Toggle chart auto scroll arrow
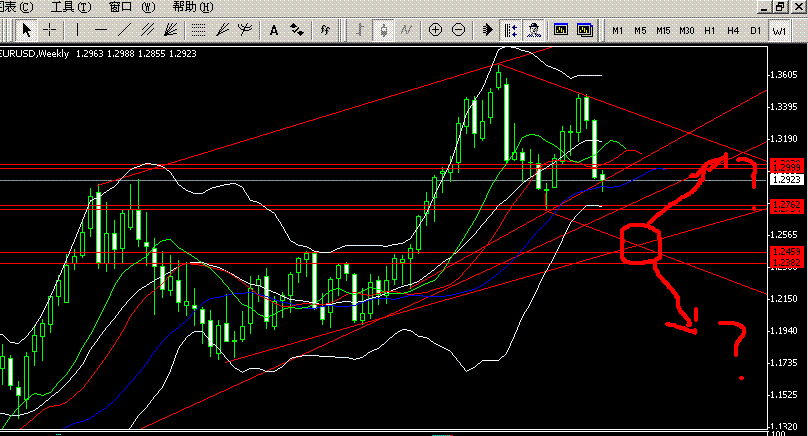Image resolution: width=808 pixels, height=436 pixels. point(487,30)
